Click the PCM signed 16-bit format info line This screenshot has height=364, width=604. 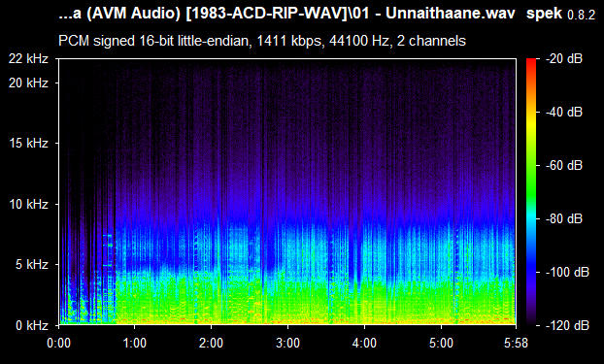(x=262, y=41)
